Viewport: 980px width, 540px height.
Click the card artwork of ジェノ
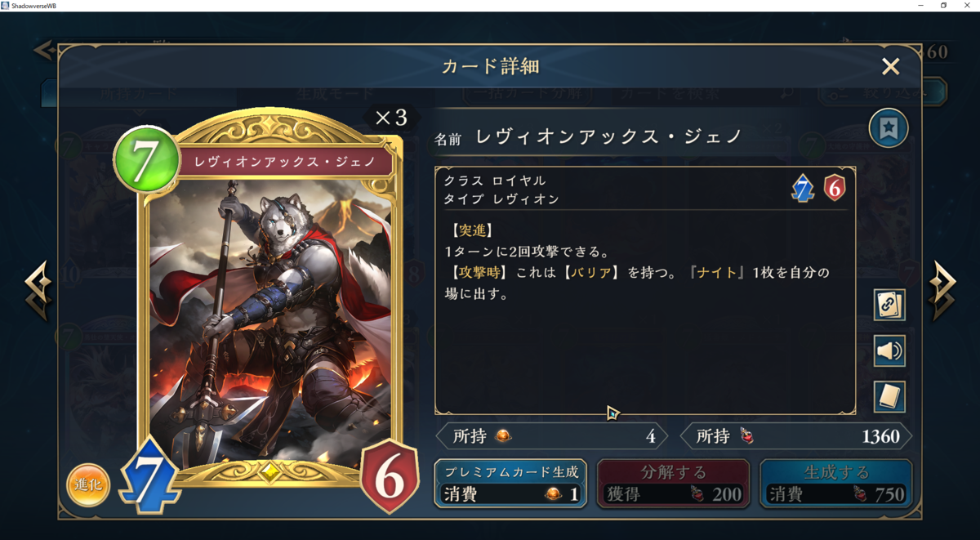(x=269, y=323)
